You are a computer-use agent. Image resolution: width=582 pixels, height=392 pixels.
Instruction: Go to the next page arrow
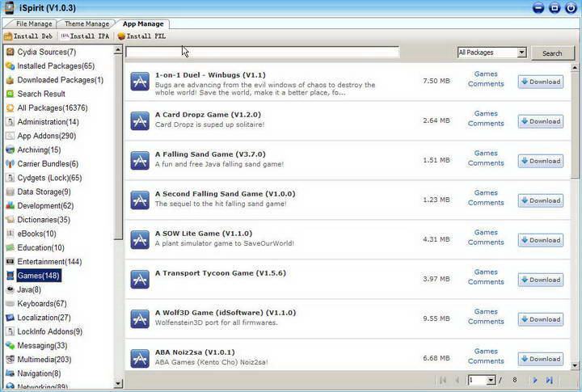click(535, 380)
